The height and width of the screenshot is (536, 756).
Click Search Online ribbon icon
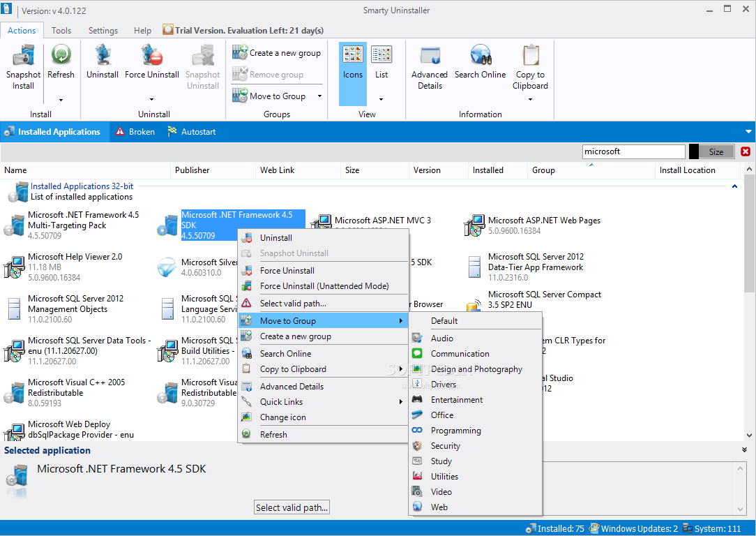481,54
